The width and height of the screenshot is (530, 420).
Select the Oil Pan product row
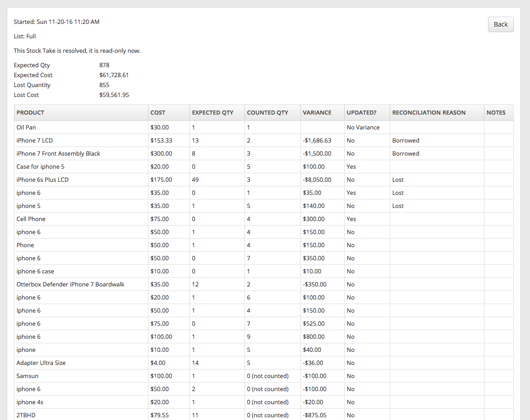coord(26,127)
